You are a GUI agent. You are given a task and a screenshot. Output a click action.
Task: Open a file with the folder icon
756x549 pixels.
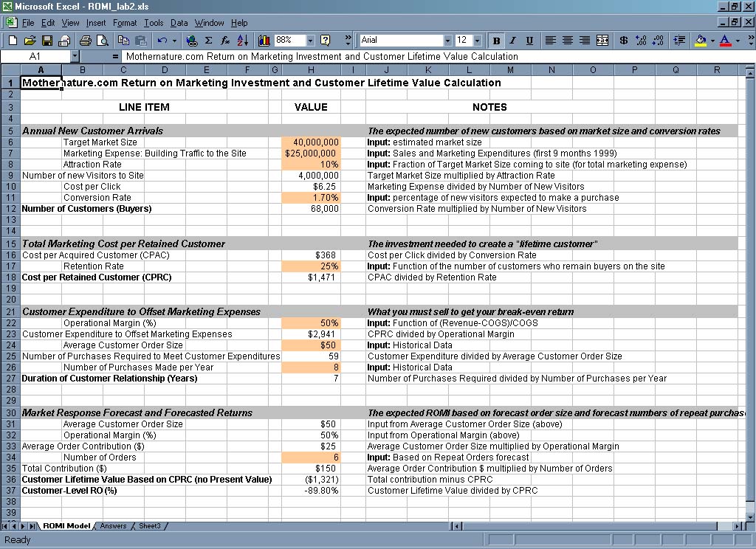pyautogui.click(x=30, y=41)
